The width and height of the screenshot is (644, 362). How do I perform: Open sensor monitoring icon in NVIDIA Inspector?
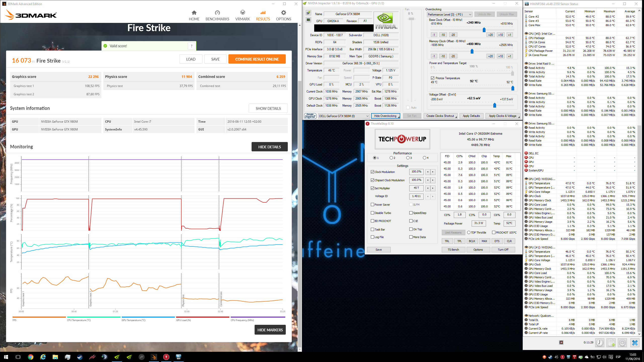click(308, 20)
